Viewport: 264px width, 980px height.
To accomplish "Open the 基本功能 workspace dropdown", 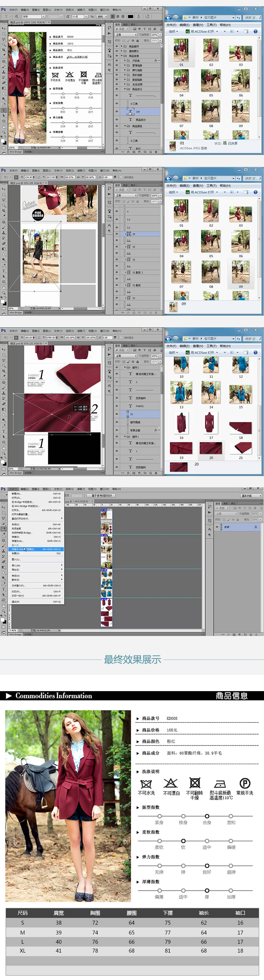I will coord(251,496).
